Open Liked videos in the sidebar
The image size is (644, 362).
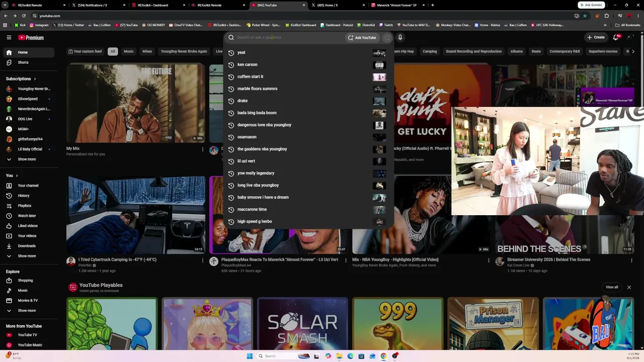pos(29,226)
